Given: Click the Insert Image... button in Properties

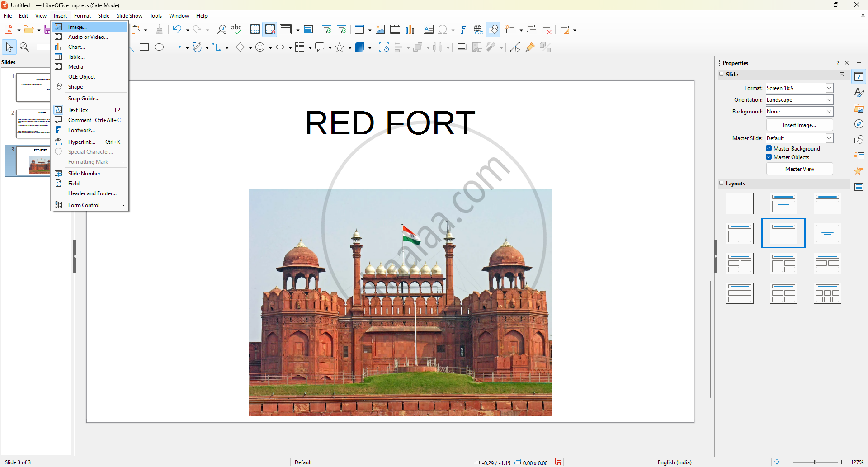Looking at the screenshot, I should (799, 125).
